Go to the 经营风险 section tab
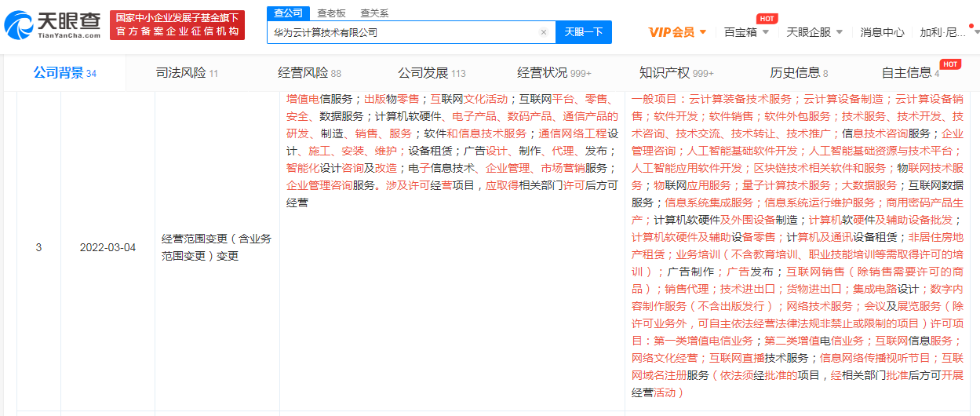This screenshot has width=980, height=416. (x=309, y=73)
